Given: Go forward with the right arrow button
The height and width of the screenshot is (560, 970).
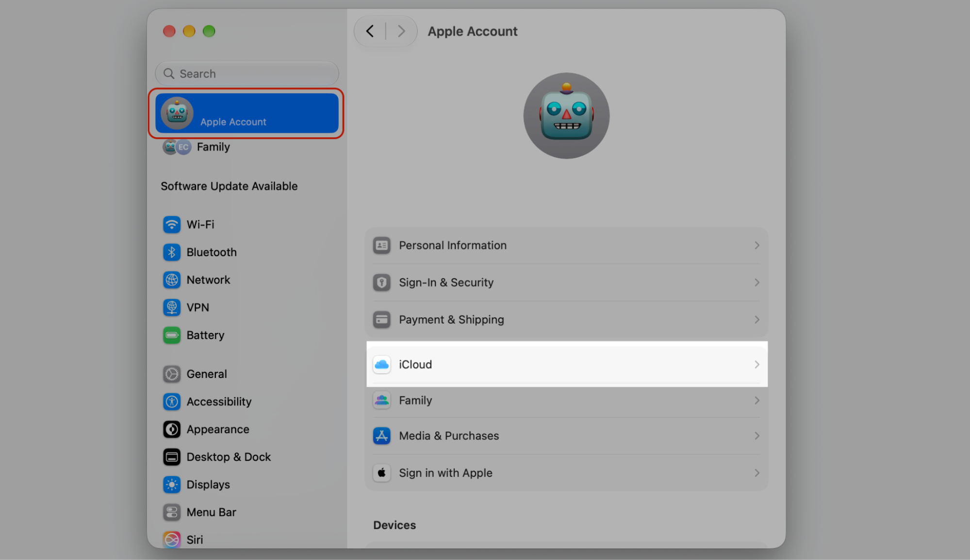Looking at the screenshot, I should coord(401,32).
